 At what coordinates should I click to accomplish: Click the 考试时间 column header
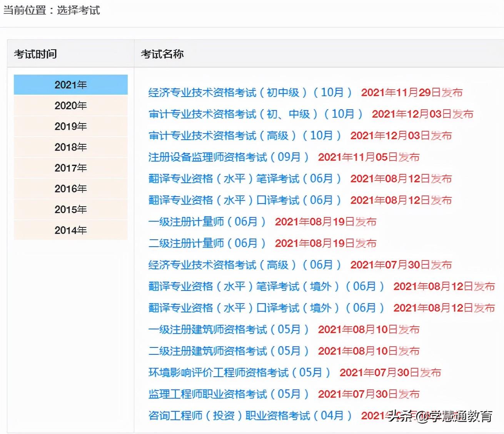click(x=35, y=54)
